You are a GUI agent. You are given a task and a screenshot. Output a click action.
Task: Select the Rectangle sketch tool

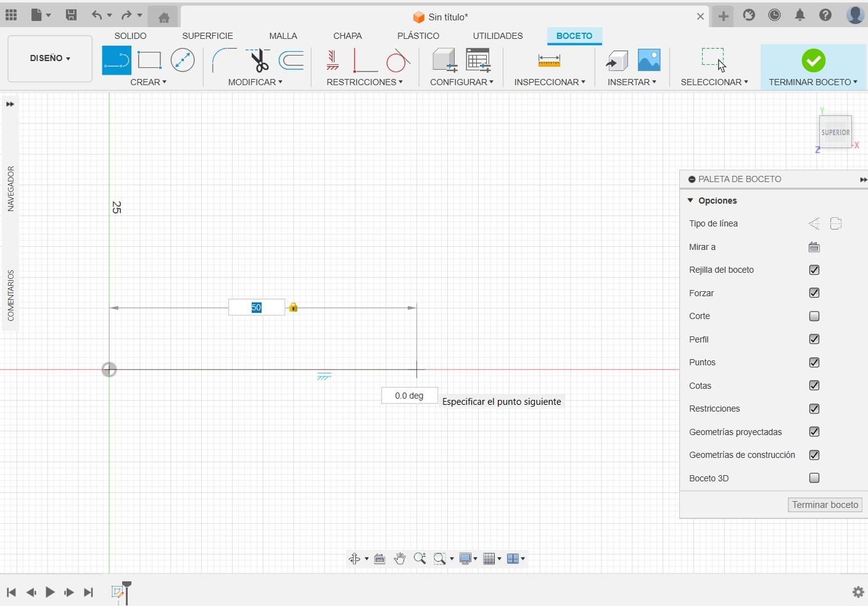149,60
